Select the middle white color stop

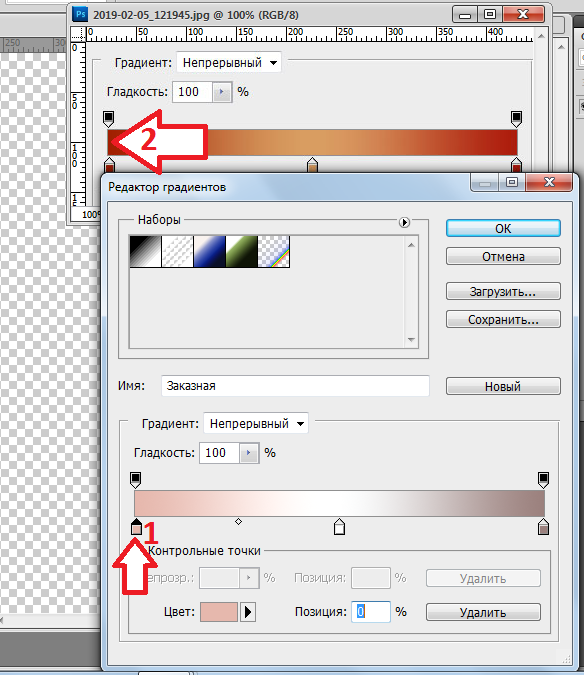339,526
